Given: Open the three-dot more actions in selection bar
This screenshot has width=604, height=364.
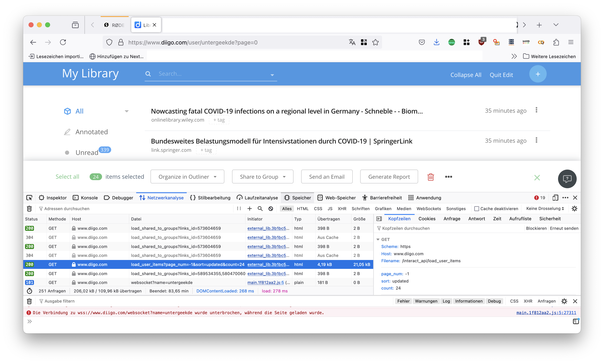Looking at the screenshot, I should (448, 177).
